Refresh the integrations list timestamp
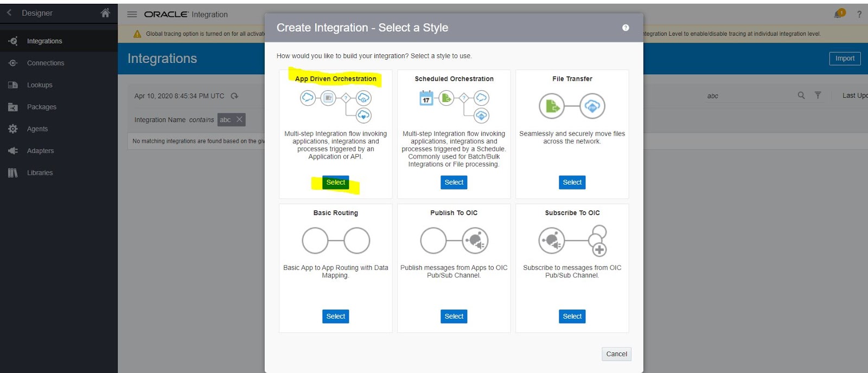 click(234, 96)
